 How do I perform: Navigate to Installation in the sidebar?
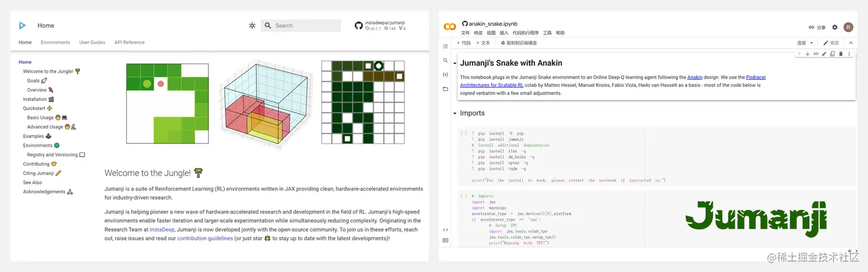click(38, 99)
